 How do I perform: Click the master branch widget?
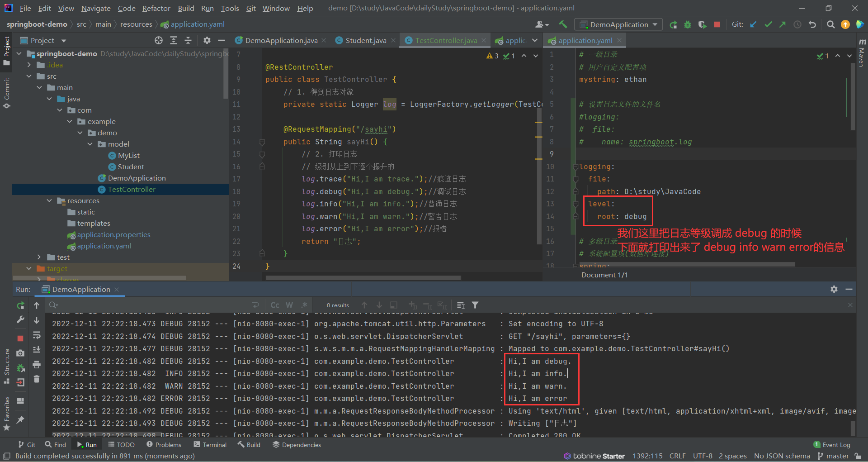(833, 456)
